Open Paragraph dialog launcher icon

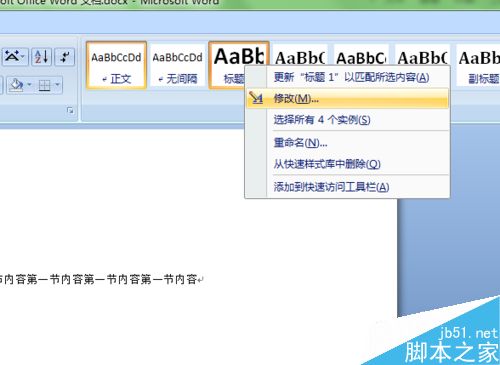coord(70,110)
